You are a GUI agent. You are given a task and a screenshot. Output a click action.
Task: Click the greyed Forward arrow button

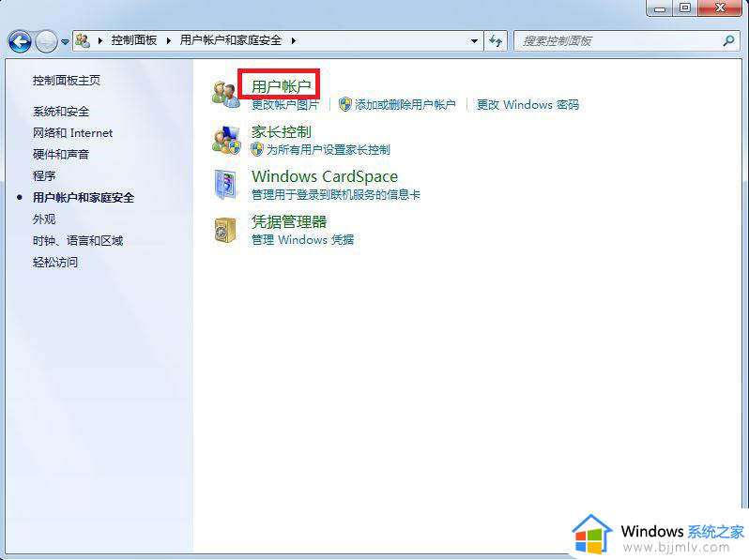click(x=46, y=41)
